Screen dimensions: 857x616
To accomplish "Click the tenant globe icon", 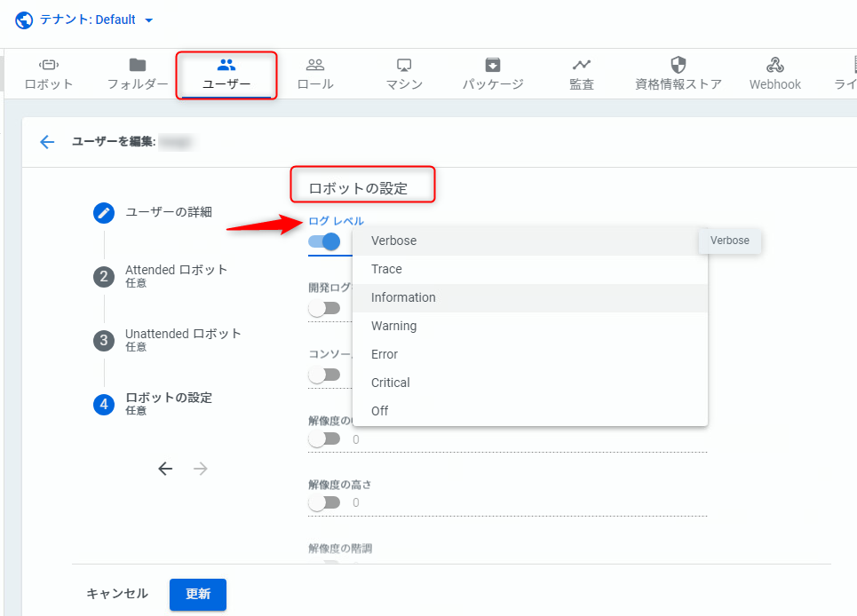I will 23,20.
